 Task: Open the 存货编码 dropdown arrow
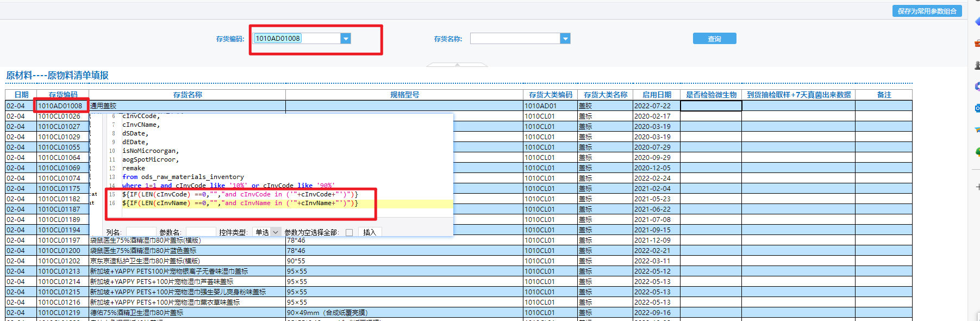[x=346, y=39]
